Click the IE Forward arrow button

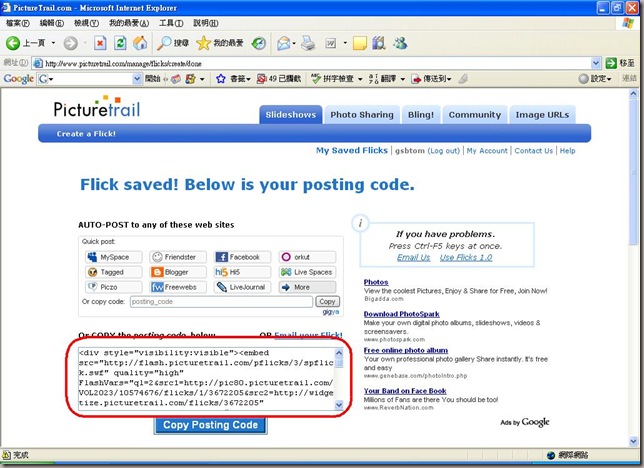point(70,43)
